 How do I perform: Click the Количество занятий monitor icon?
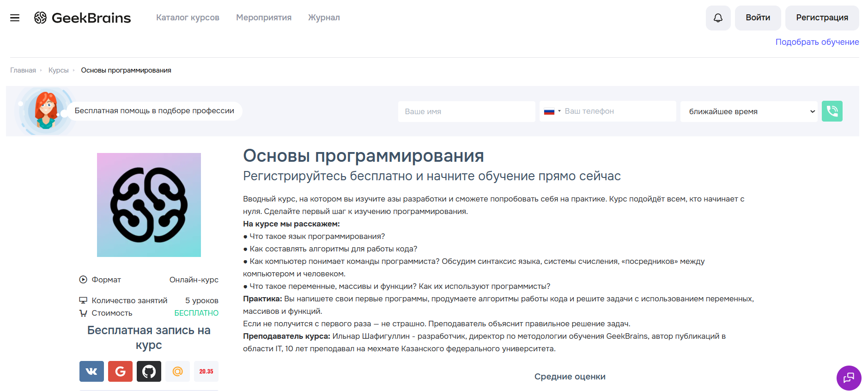point(83,300)
